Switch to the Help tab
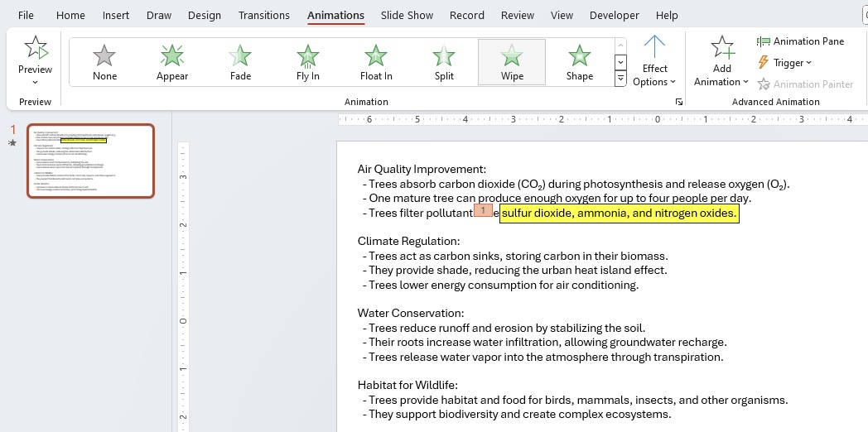 (x=667, y=16)
